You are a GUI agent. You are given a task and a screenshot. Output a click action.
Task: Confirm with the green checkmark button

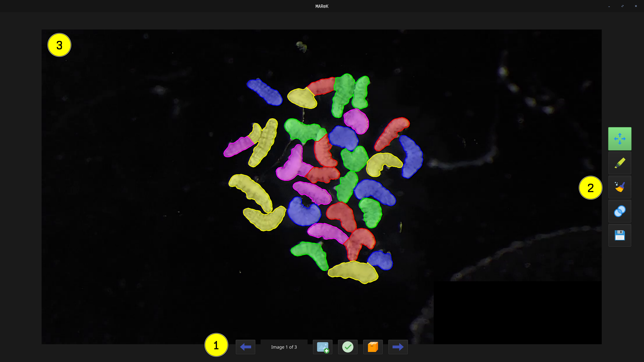(x=347, y=347)
